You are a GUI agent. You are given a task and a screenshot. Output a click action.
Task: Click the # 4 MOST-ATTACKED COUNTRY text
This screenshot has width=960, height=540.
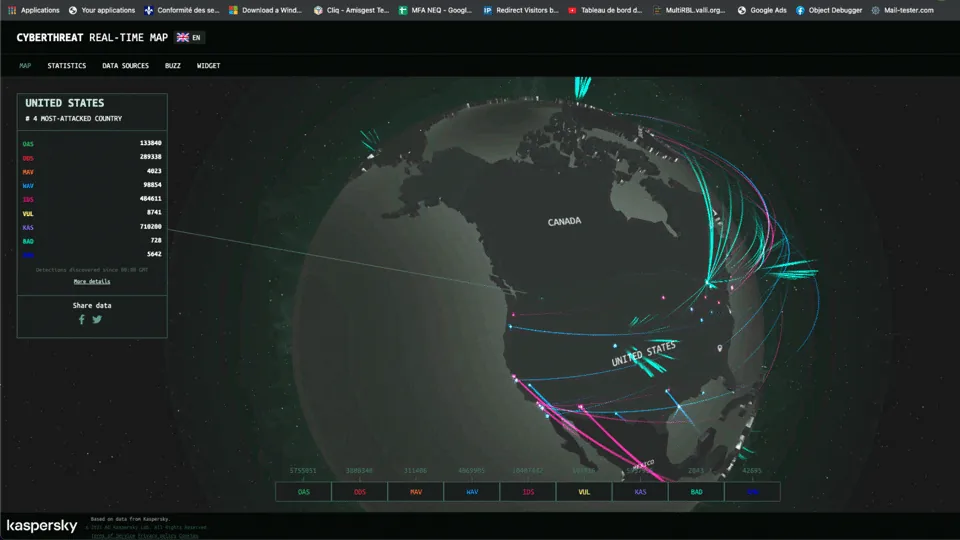pos(73,119)
